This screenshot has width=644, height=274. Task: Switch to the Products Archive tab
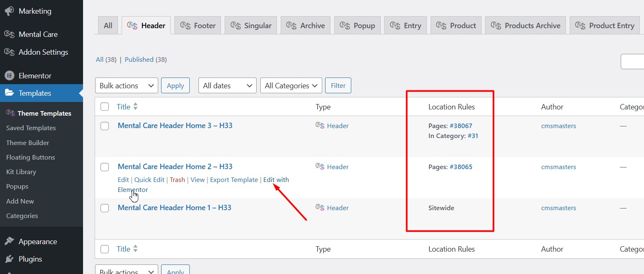pos(526,26)
